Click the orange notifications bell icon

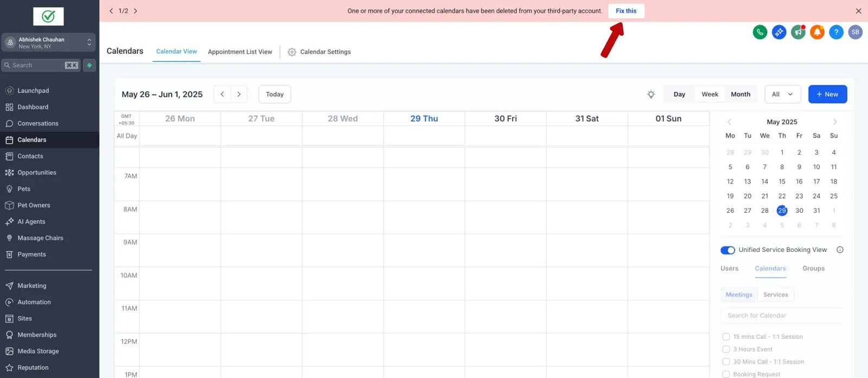[x=817, y=32]
